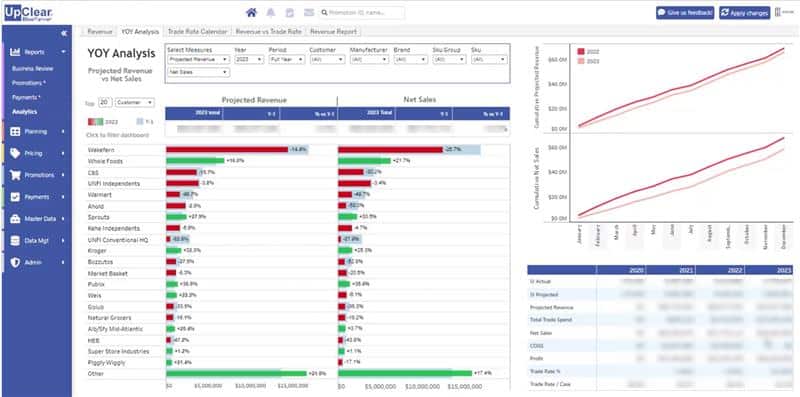
Task: Open the Promotions report link under Reports
Action: 29,83
